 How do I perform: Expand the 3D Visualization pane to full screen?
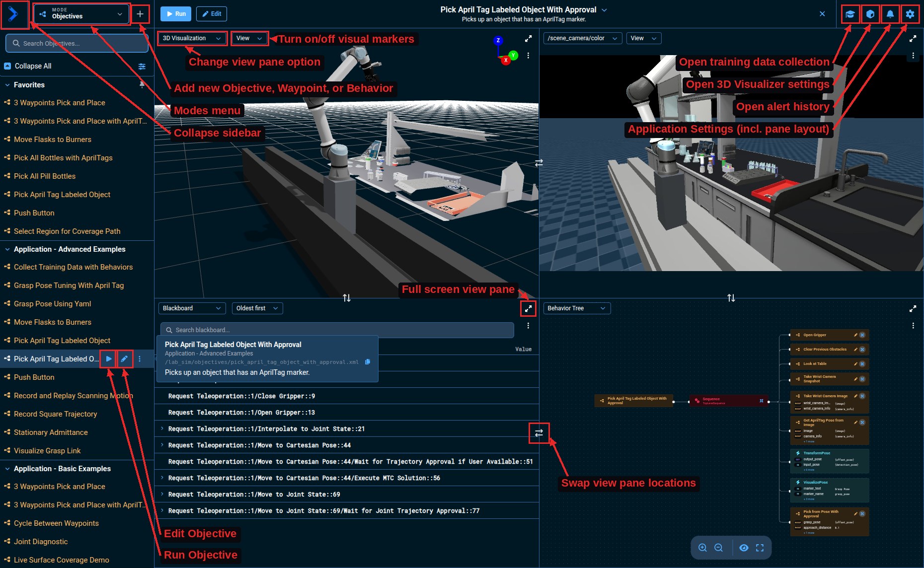pos(529,38)
